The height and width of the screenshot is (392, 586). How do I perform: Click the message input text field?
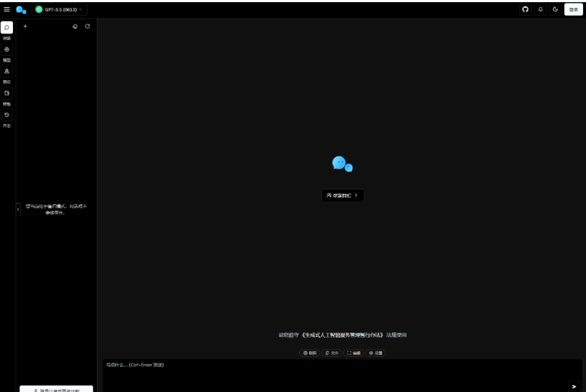click(330, 373)
